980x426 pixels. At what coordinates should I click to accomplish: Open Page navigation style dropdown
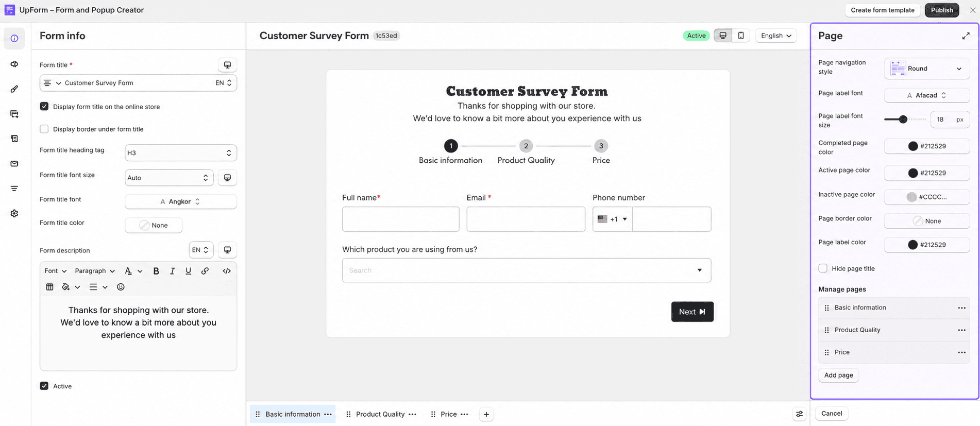point(927,69)
